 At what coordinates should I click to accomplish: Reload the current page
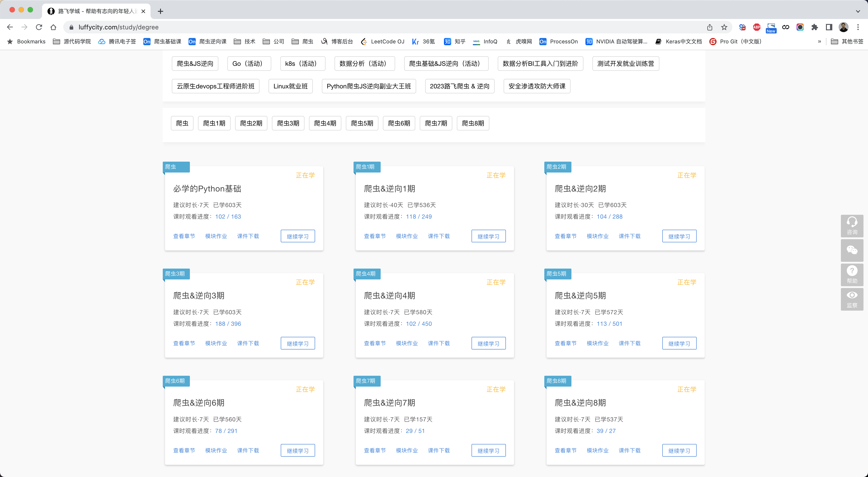[x=39, y=27]
